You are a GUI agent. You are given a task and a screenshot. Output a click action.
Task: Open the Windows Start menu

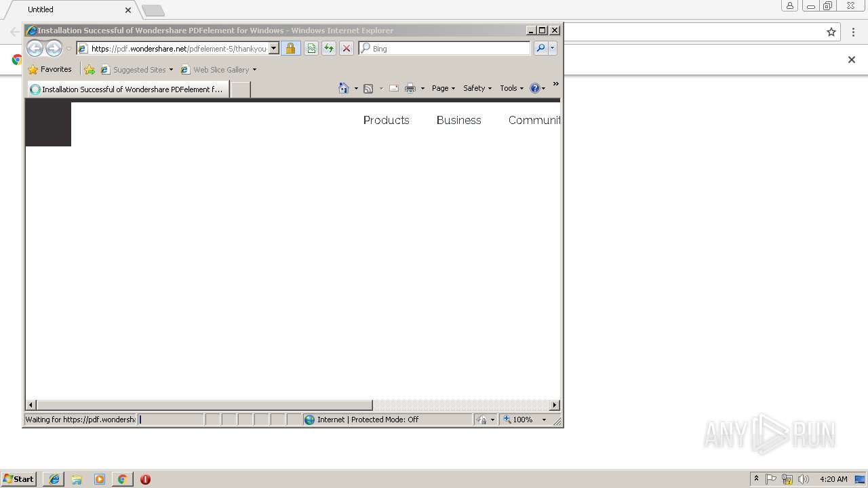click(19, 479)
